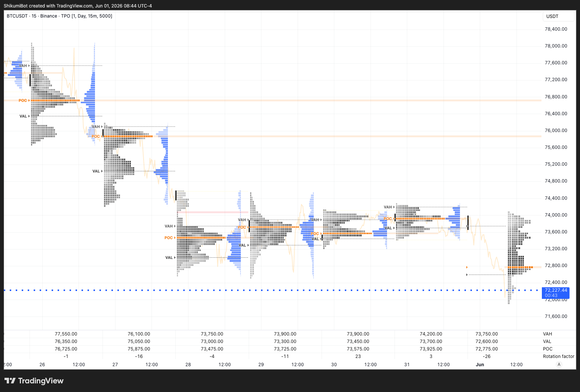Click VAH value 76,100.00 in table

pyautogui.click(x=139, y=334)
